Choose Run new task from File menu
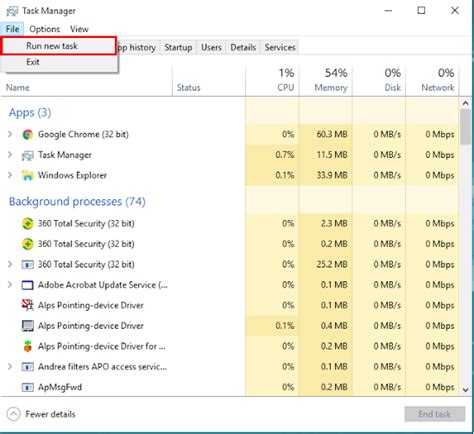This screenshot has width=474, height=434. pos(59,46)
